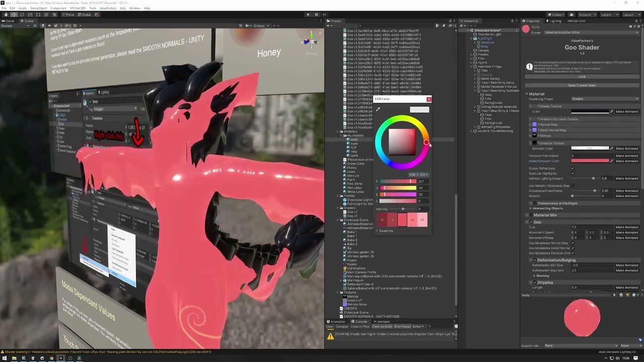Image resolution: width=644 pixels, height=362 pixels.
Task: Toggle the Deformation/Bulging checkbox
Action: click(535, 260)
